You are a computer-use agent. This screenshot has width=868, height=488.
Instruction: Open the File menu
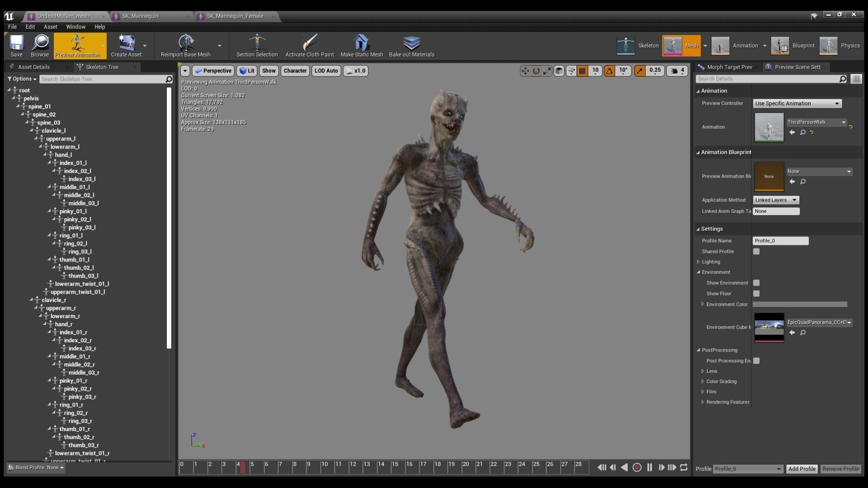(12, 27)
